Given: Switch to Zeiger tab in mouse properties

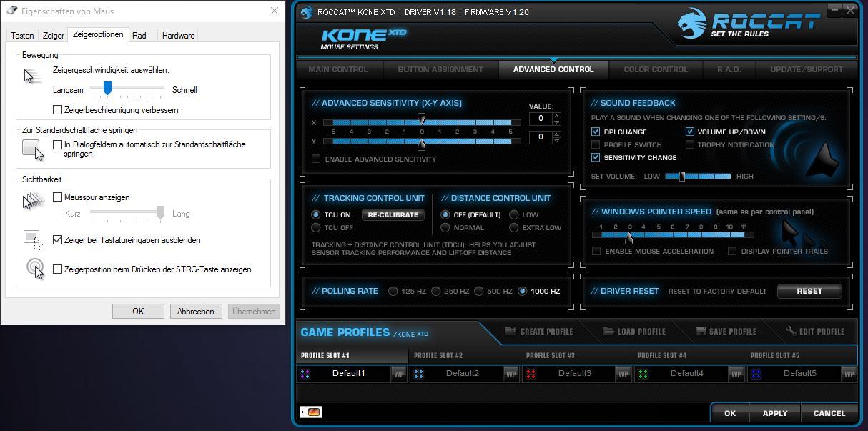Looking at the screenshot, I should coord(54,36).
